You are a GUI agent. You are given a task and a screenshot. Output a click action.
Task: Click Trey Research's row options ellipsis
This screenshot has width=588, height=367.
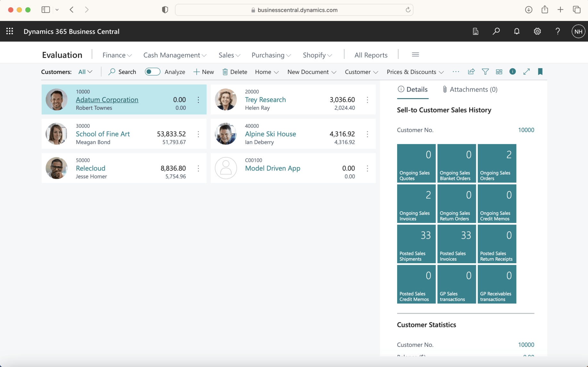(x=367, y=100)
